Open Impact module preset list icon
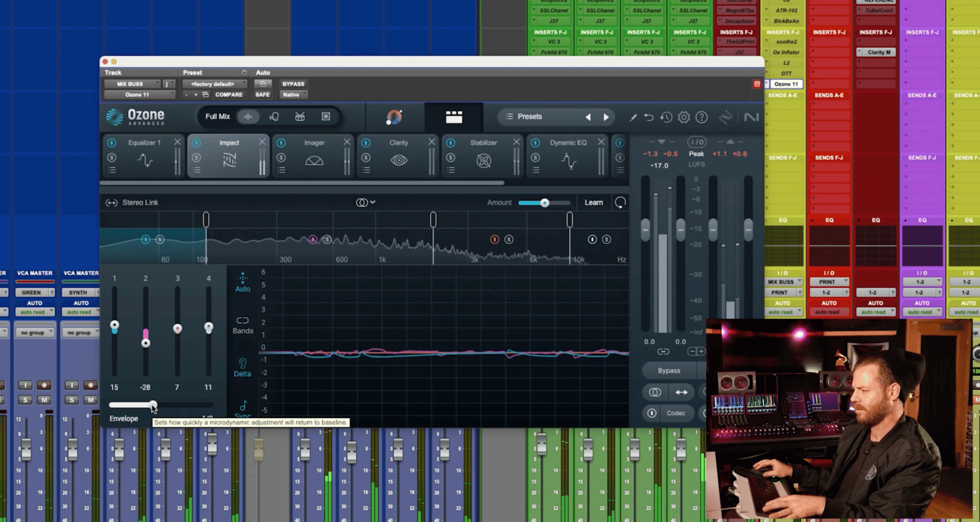Screen dimensions: 980x522 pos(197,170)
